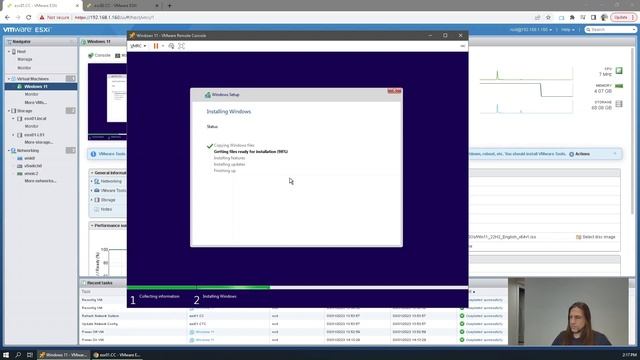Click the Console button in ESXi VM toolbar
The height and width of the screenshot is (360, 640).
pyautogui.click(x=99, y=56)
